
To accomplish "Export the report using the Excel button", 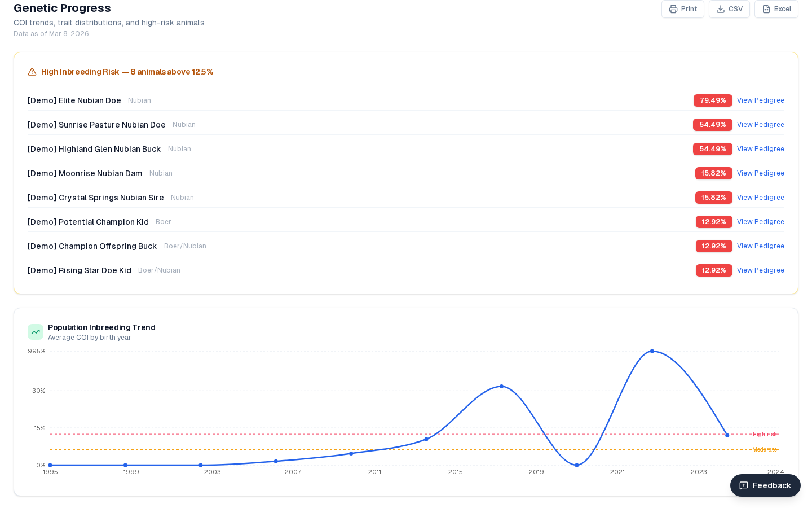I will (x=776, y=9).
